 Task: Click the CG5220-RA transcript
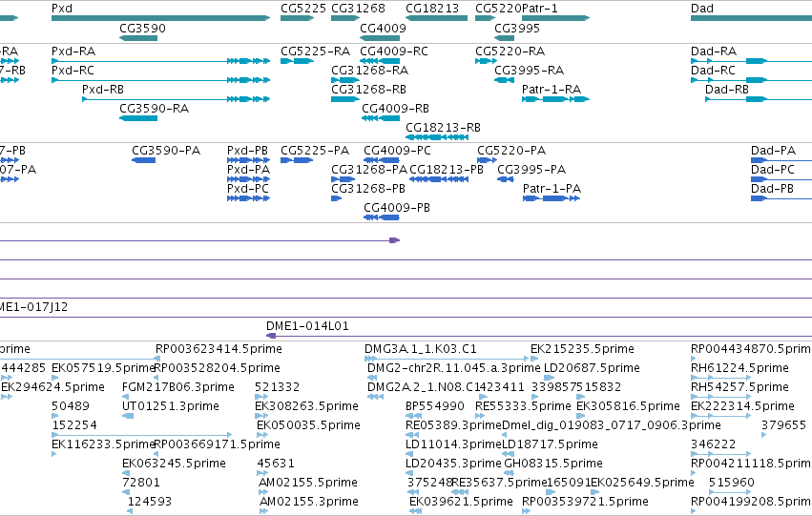coord(486,61)
